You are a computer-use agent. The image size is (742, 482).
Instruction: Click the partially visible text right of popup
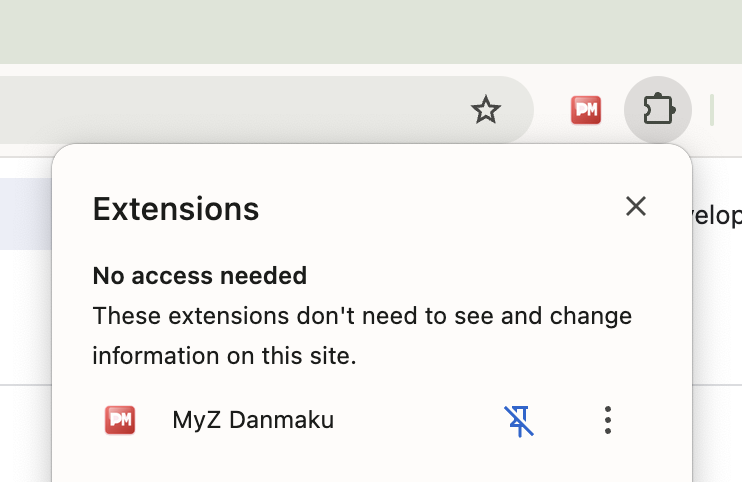tap(717, 215)
